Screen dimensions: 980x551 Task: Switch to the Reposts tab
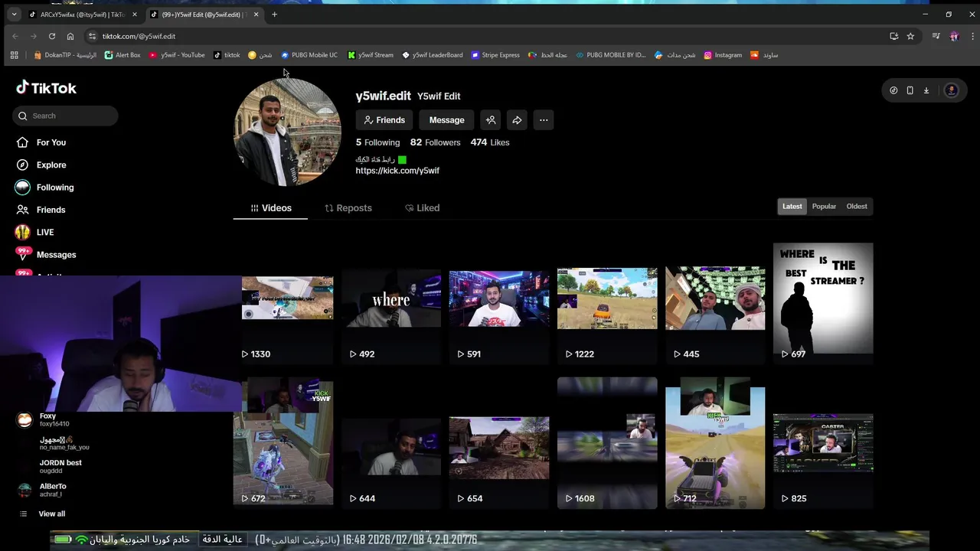348,208
